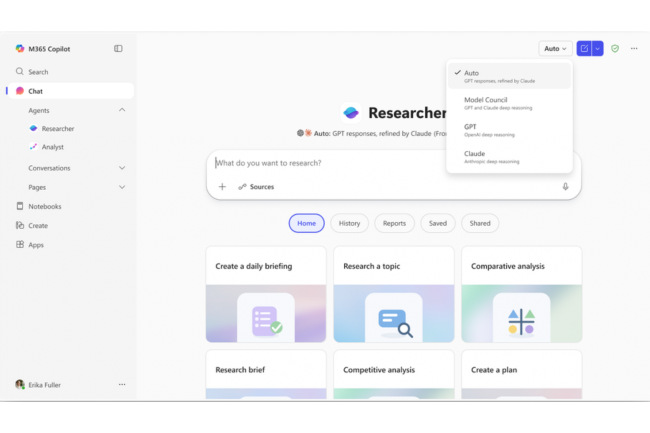Switch to the History tab
650x433 pixels.
pyautogui.click(x=349, y=223)
